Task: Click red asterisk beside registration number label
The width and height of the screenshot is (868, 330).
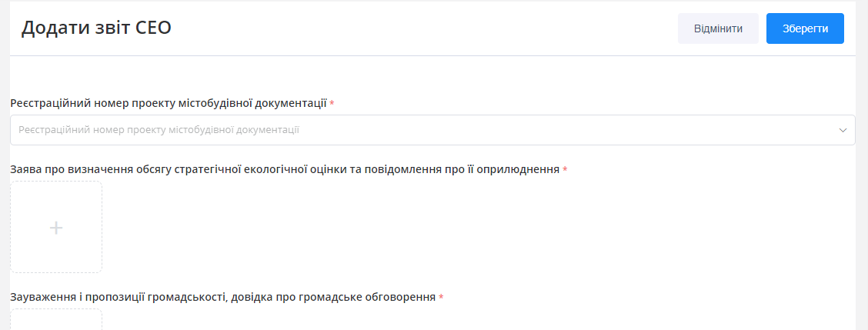Action: tap(332, 103)
